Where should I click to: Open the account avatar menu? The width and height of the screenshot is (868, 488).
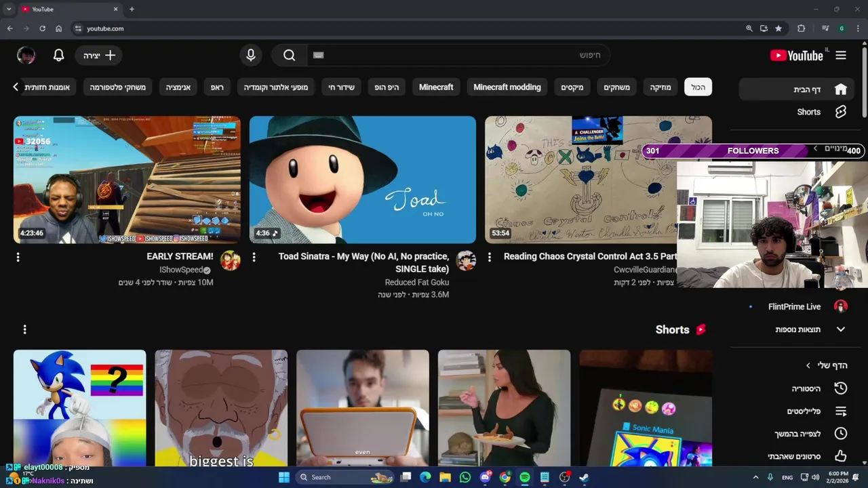[x=26, y=56]
